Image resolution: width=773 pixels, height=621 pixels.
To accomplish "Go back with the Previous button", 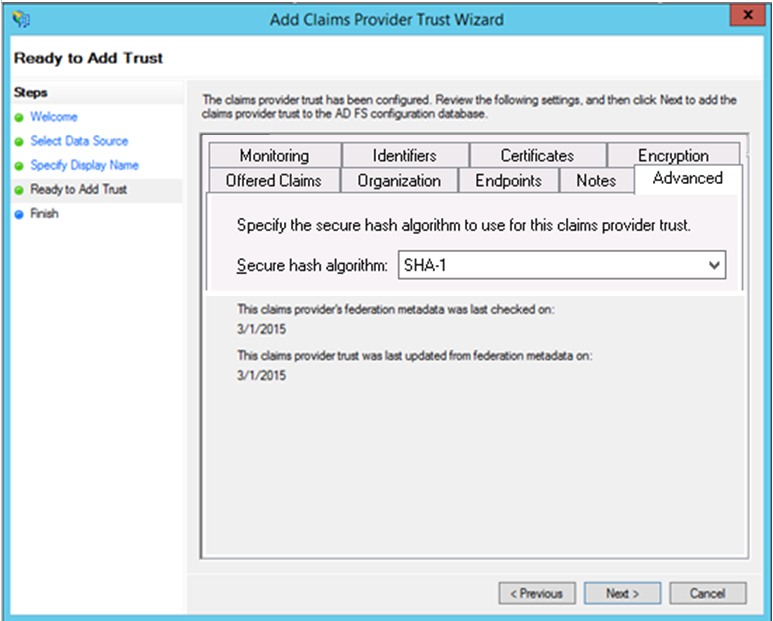I will click(x=537, y=593).
